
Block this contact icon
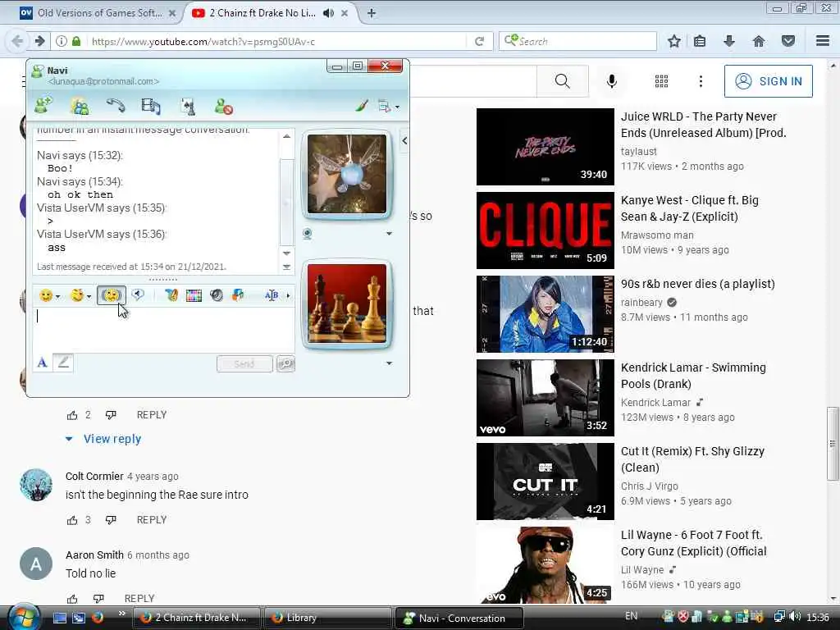click(x=223, y=106)
